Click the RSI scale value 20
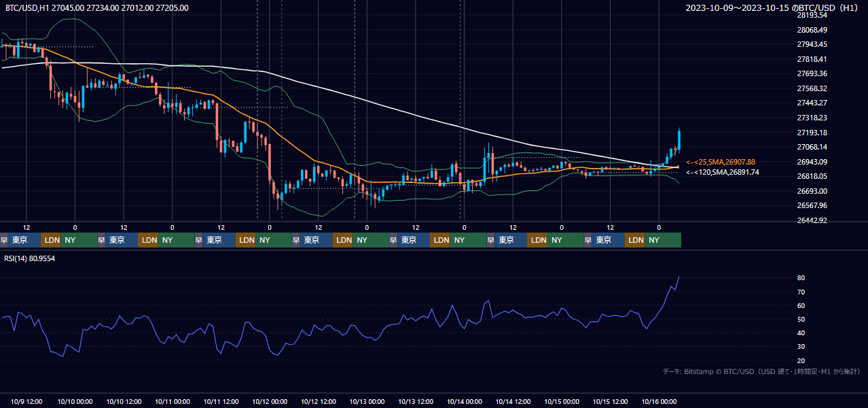Screen dimensions: 868x408 coord(801,360)
